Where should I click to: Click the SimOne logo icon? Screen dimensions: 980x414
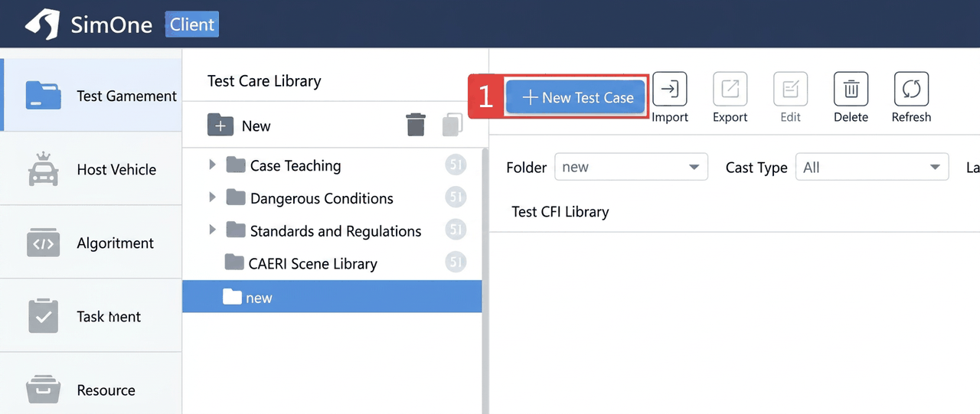point(42,24)
